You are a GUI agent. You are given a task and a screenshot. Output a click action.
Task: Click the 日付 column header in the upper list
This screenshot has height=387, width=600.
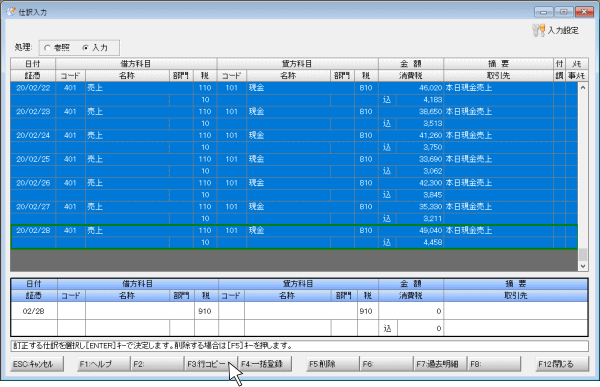(x=33, y=64)
